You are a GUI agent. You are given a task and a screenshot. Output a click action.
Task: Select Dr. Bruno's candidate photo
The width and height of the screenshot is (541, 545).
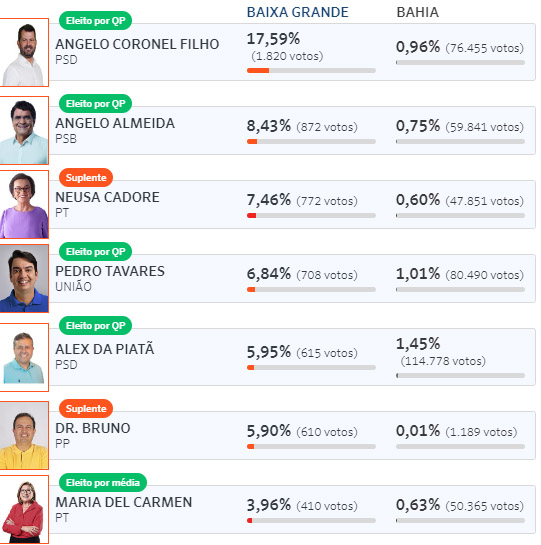point(24,436)
